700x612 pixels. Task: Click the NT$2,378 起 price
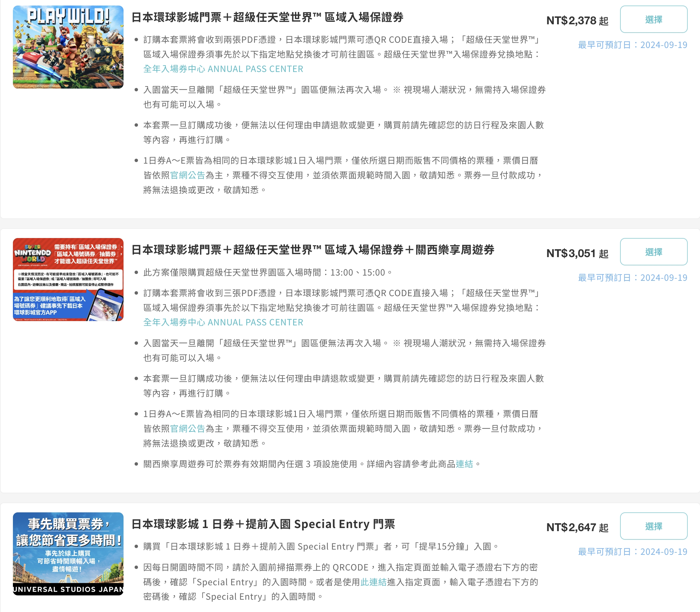pos(577,21)
